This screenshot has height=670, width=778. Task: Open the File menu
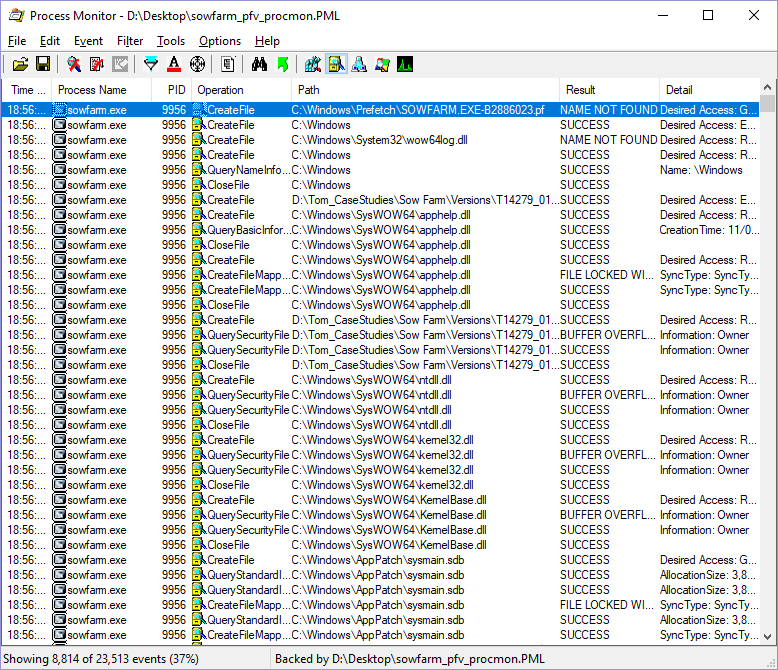[x=17, y=41]
